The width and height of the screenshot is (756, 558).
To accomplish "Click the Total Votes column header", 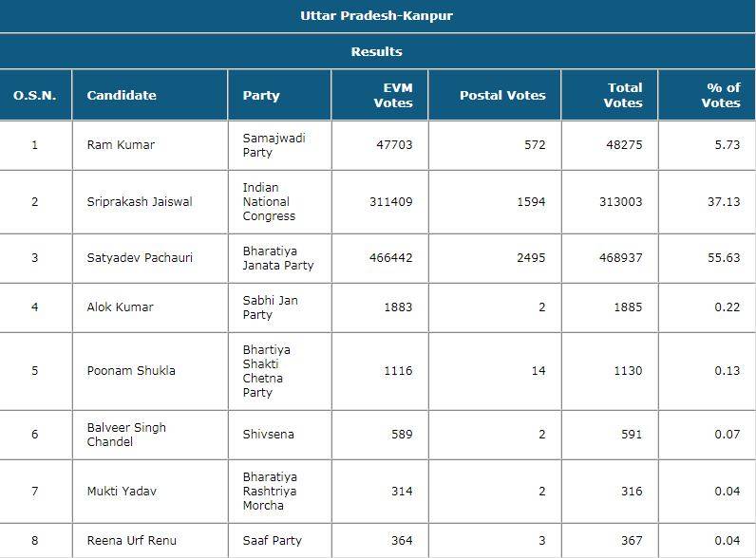I will pos(623,95).
